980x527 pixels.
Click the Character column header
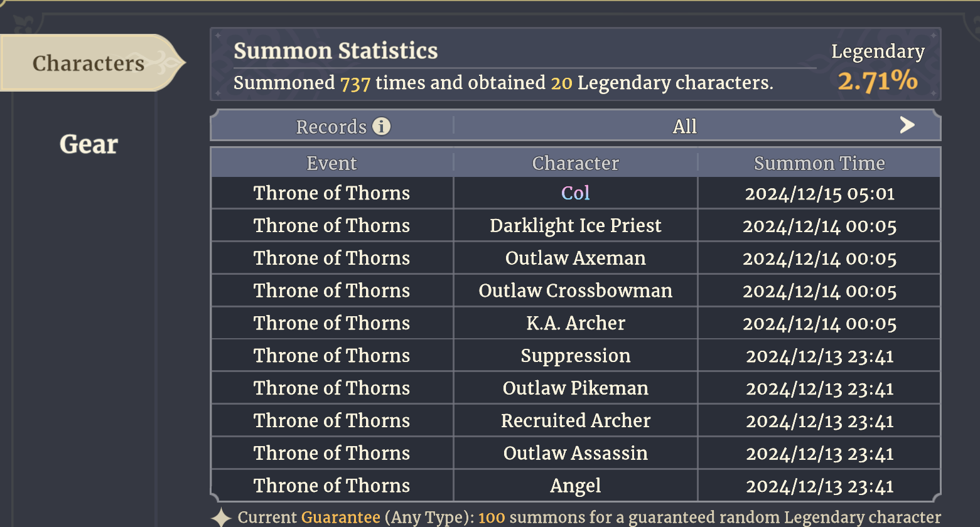click(x=576, y=163)
